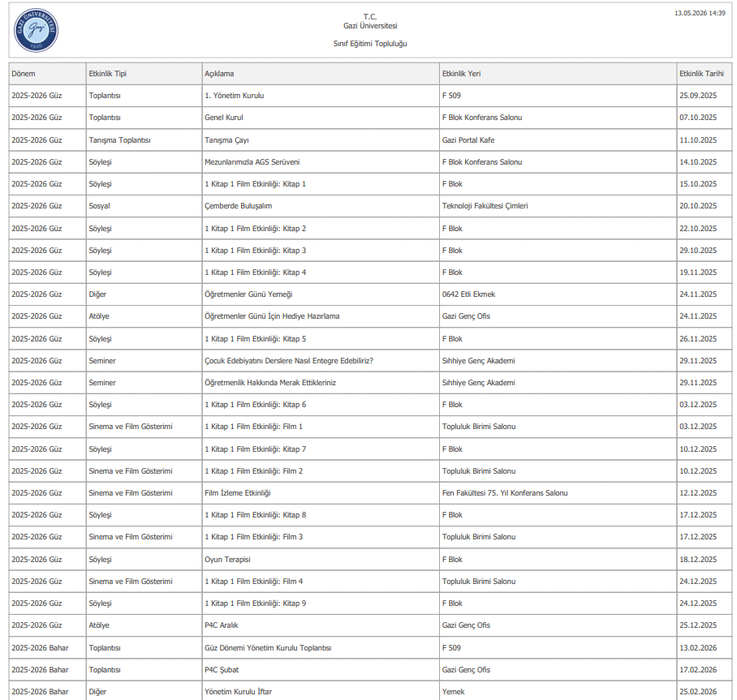This screenshot has height=700, width=737.
Task: Select the 0642 Etli Ekmek cell
Action: tap(558, 294)
